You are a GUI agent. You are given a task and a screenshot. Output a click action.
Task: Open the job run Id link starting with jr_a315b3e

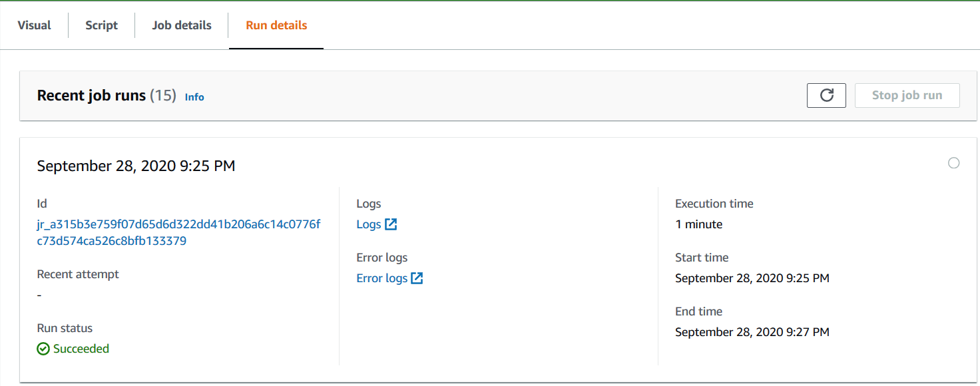pos(178,233)
